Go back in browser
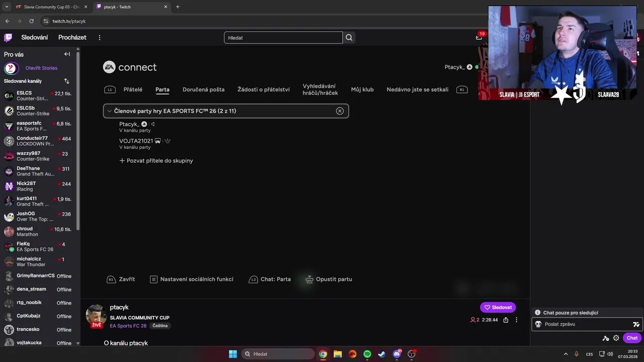The image size is (644, 362). click(8, 21)
